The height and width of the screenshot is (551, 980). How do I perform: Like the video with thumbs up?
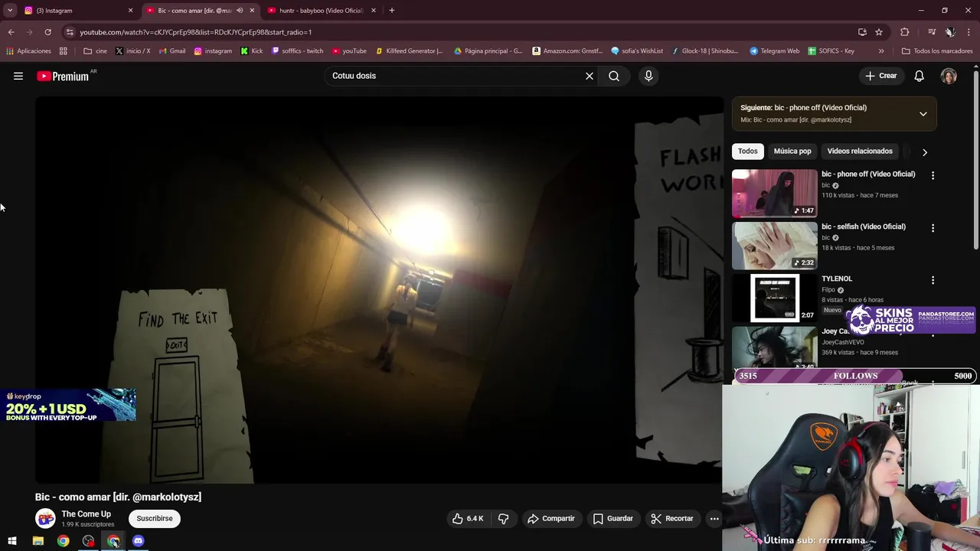pos(467,518)
